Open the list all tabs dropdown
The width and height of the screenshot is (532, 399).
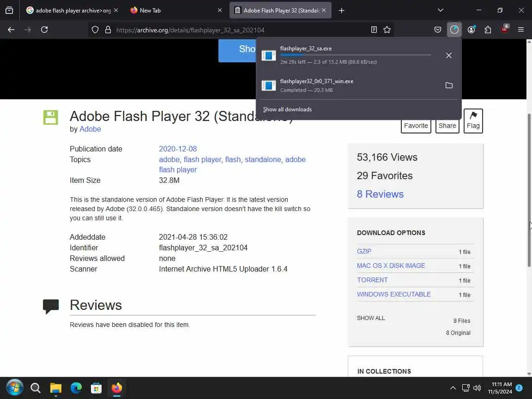click(x=441, y=10)
